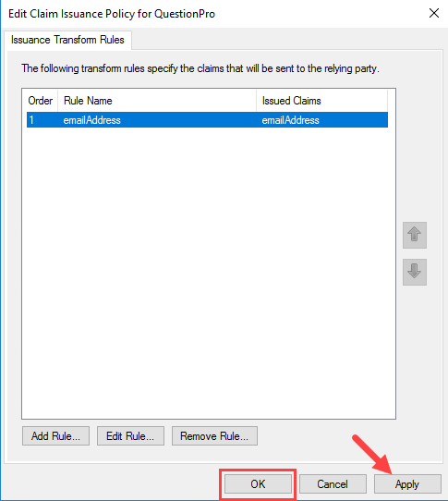Confirm the dialog with OK
The height and width of the screenshot is (501, 448).
pos(258,484)
